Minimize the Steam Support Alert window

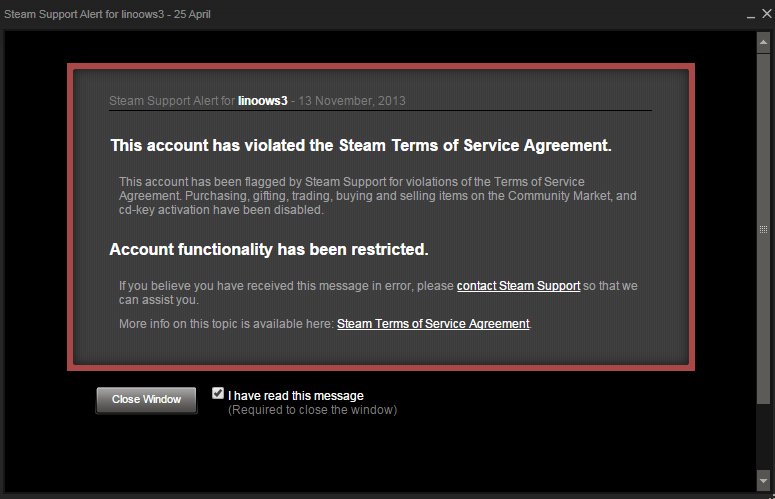point(751,15)
